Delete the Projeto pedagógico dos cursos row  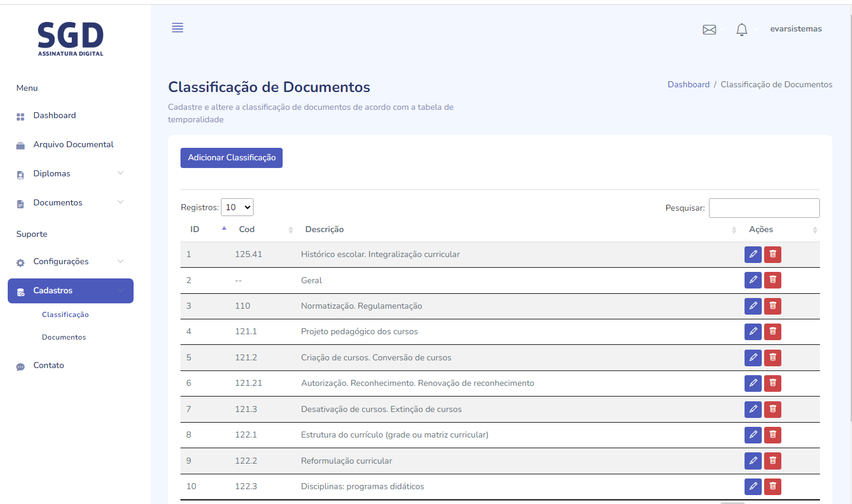click(x=772, y=332)
